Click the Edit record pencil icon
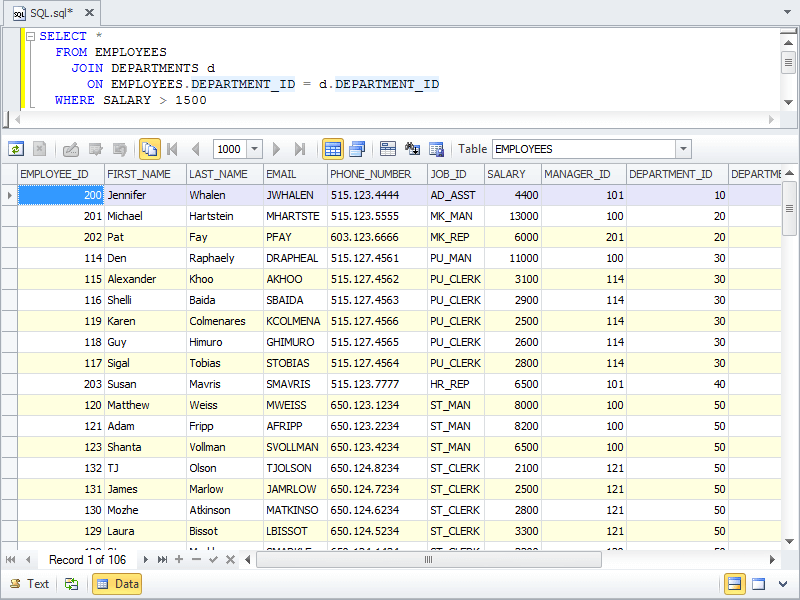Image resolution: width=800 pixels, height=600 pixels. (70, 149)
